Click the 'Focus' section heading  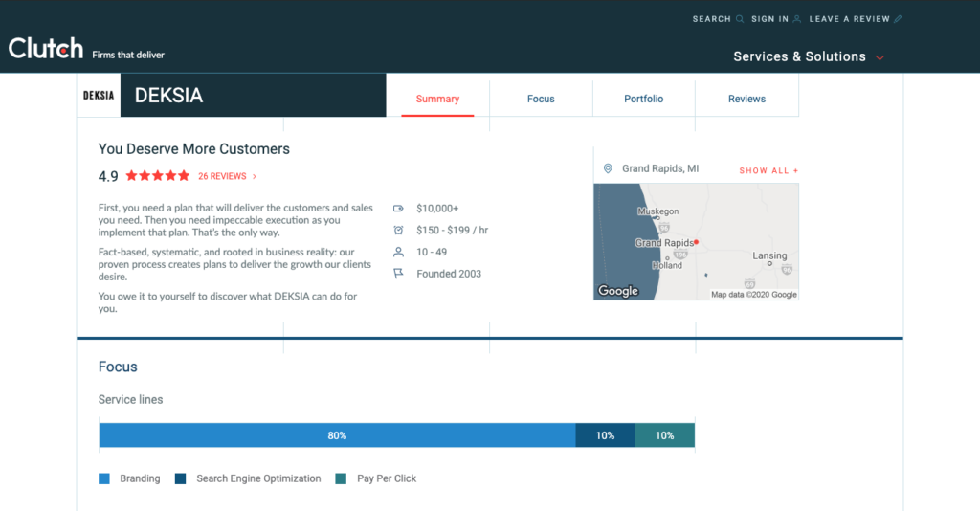(118, 367)
